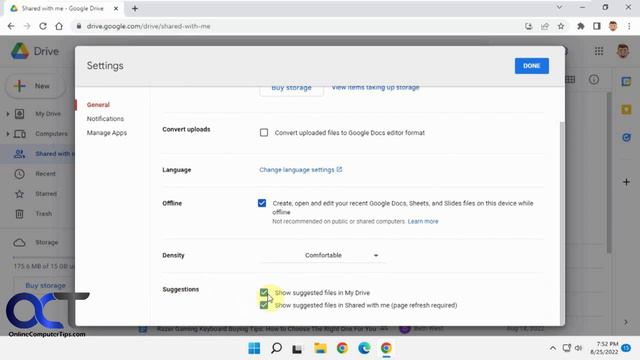The width and height of the screenshot is (640, 360).
Task: Expand Computers tree arrow
Action: coord(7,134)
